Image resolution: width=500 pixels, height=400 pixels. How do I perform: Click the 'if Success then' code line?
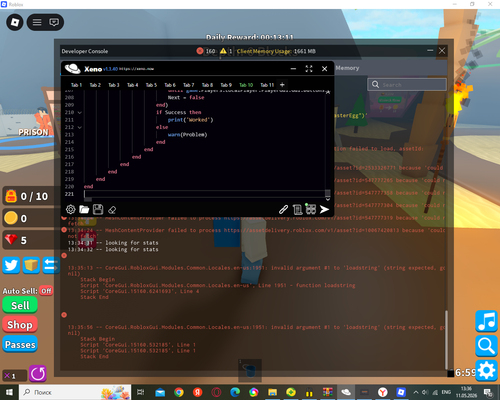pyautogui.click(x=179, y=112)
